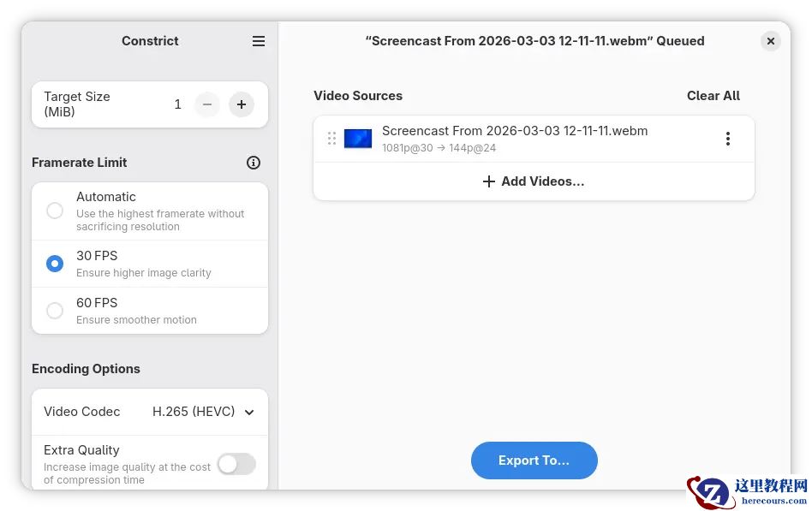Image resolution: width=812 pixels, height=511 pixels.
Task: Click the screencast video thumbnail
Action: 358,139
